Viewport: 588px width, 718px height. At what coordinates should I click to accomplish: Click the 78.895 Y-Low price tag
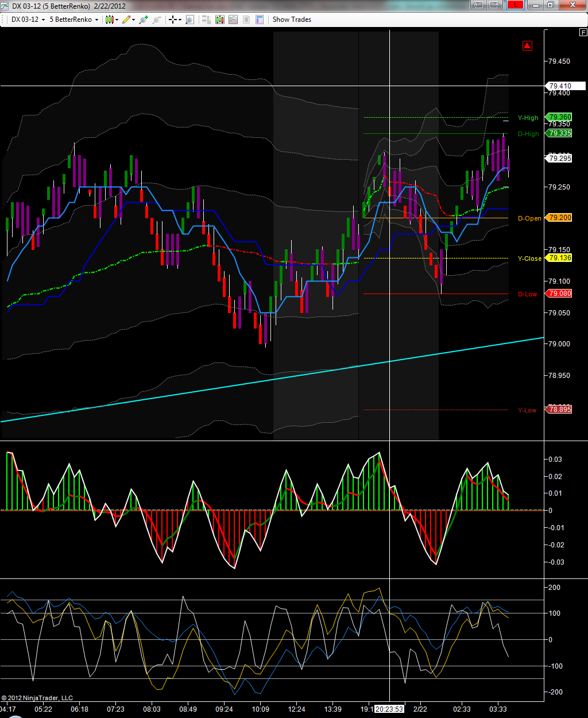pos(559,410)
